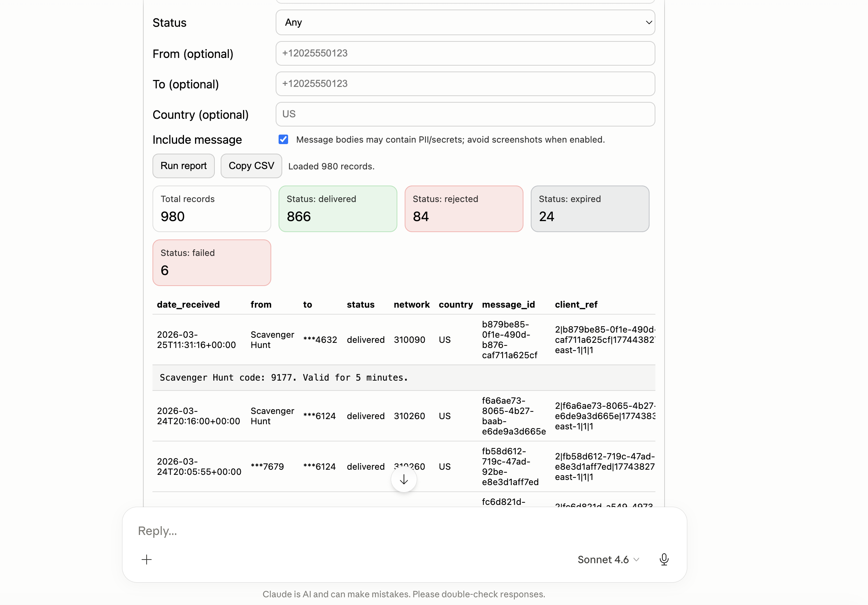
Task: Select the 2026-03-25T11:31:16 date cell
Action: click(x=196, y=340)
